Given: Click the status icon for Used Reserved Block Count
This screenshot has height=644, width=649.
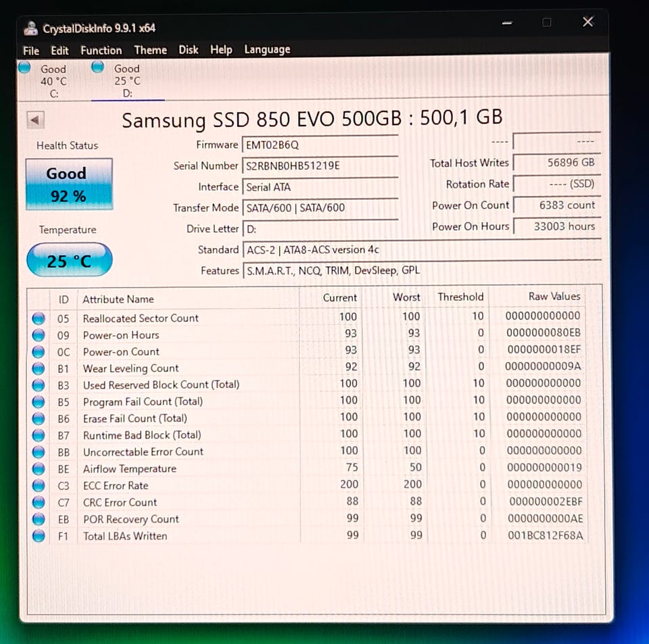Looking at the screenshot, I should pyautogui.click(x=39, y=385).
